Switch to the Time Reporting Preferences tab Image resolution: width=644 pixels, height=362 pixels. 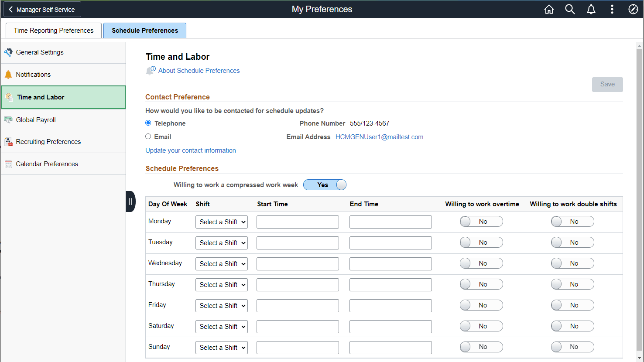pyautogui.click(x=53, y=30)
